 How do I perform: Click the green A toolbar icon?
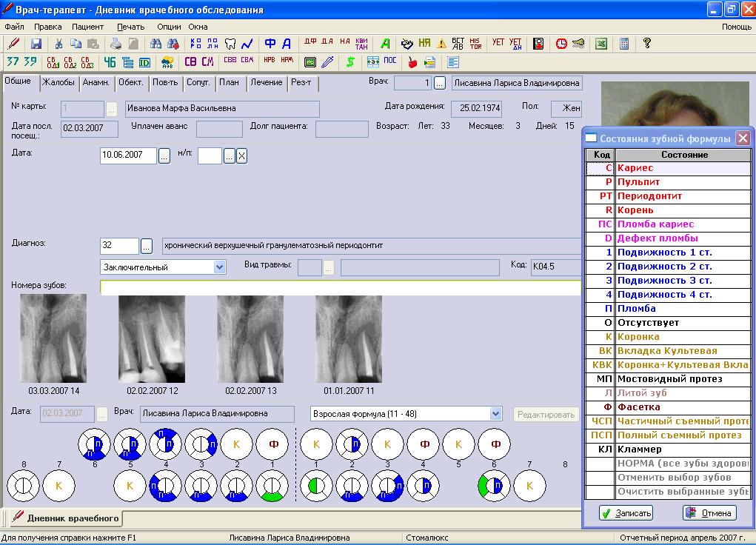coord(385,44)
